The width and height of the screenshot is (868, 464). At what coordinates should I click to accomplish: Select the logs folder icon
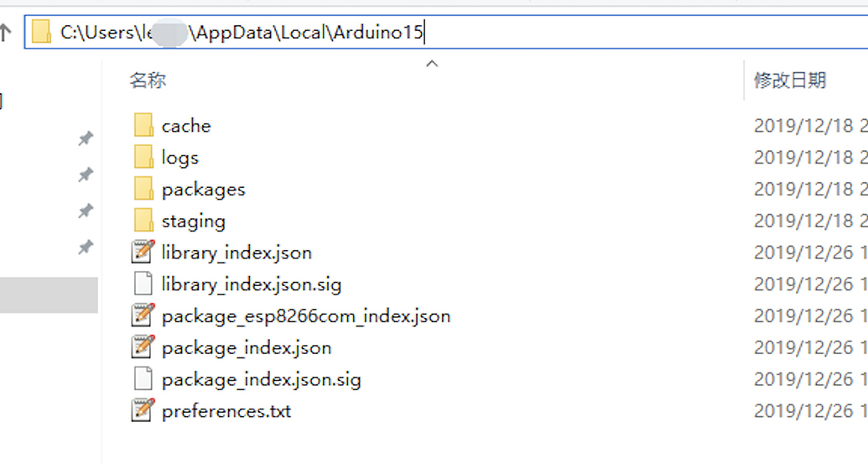tap(143, 158)
